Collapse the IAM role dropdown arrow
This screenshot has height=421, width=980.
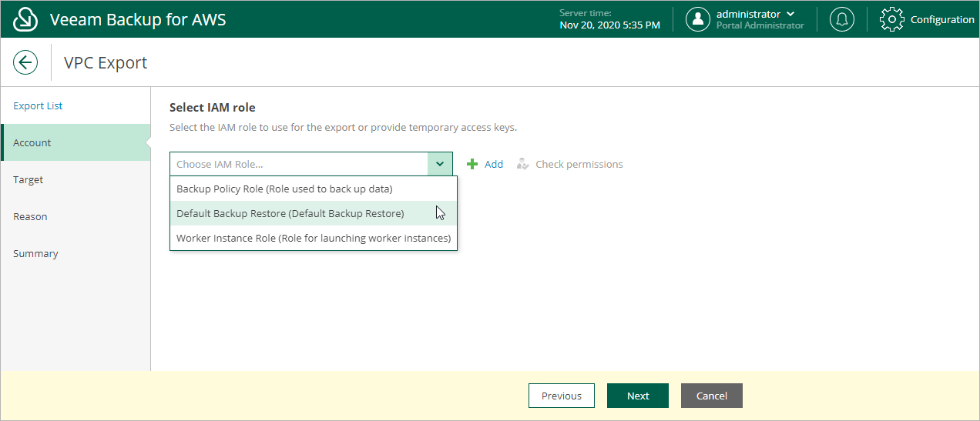tap(440, 164)
